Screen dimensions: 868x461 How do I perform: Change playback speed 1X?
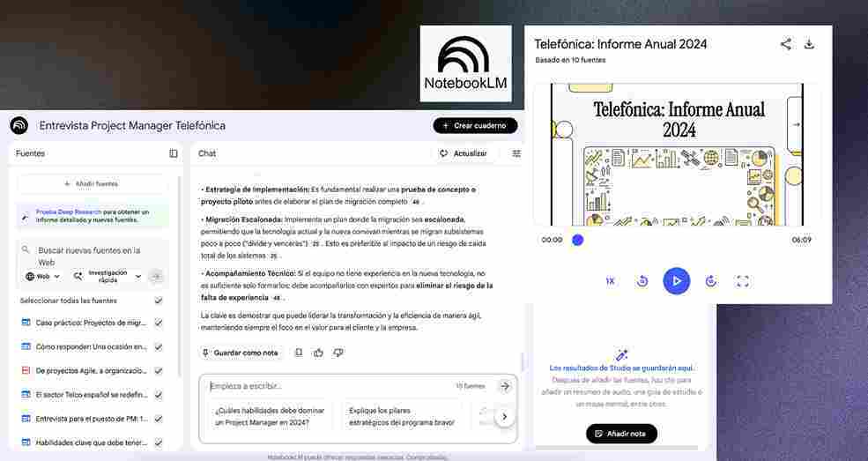pyautogui.click(x=610, y=281)
